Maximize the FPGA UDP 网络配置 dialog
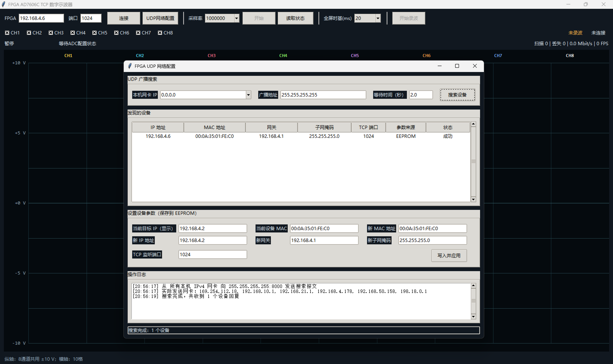Viewport: 613px width, 364px height. [x=457, y=66]
